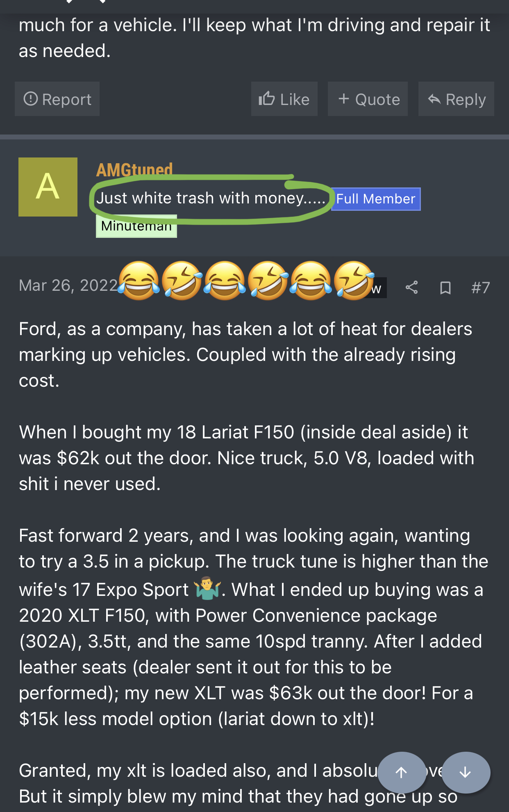Click the "Just white trash with money" user title
509x812 pixels.
pyautogui.click(x=210, y=198)
